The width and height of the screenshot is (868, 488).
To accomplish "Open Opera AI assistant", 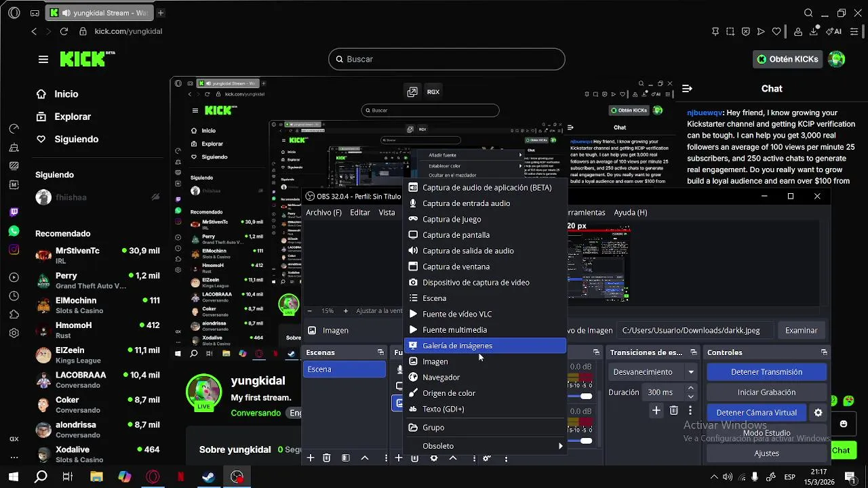I will pos(833,31).
